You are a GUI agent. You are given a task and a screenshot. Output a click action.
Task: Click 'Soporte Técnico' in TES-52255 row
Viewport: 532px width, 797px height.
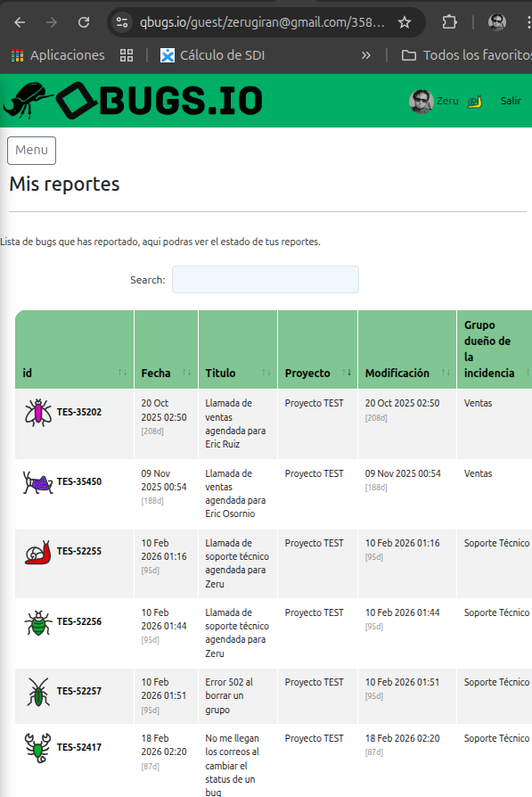click(x=496, y=543)
